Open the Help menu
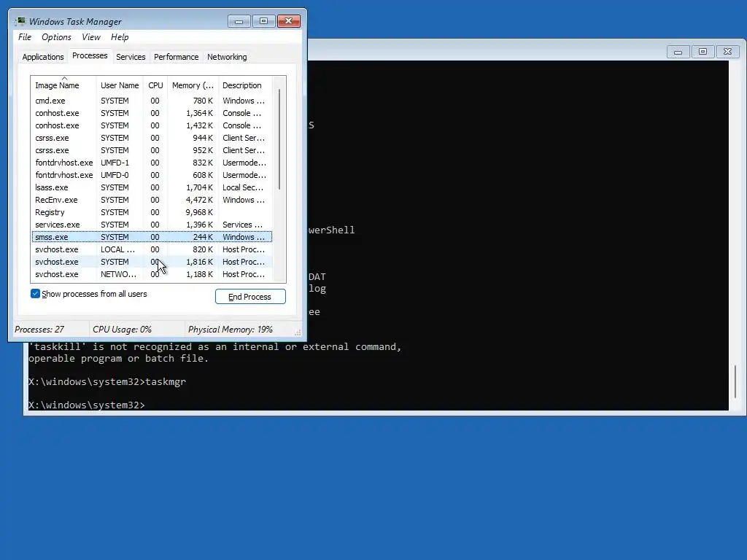 click(x=120, y=37)
